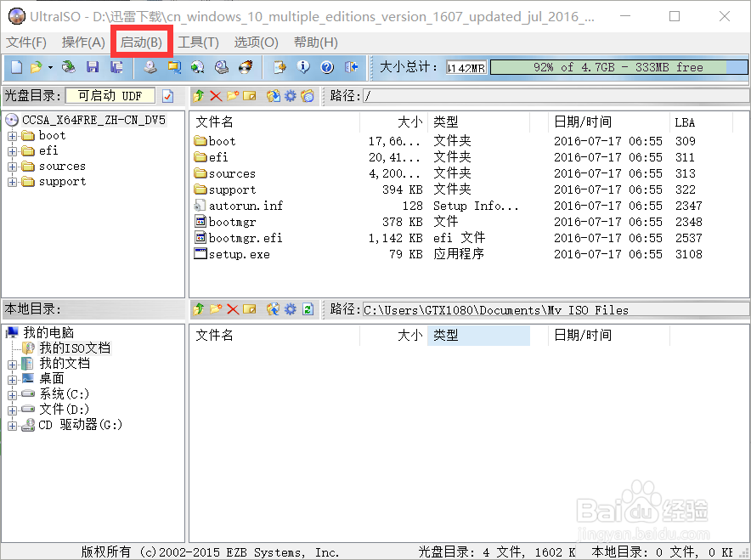
Task: Click the blue image info icon
Action: click(303, 67)
